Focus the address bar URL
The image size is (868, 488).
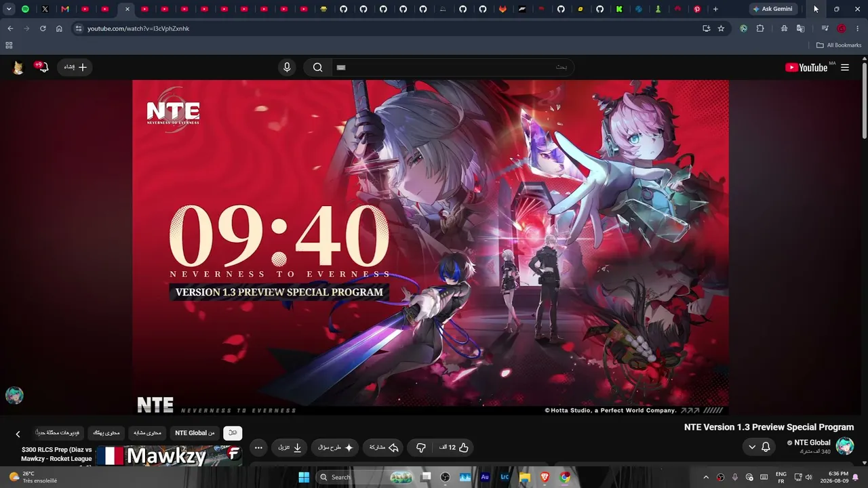[x=138, y=28]
